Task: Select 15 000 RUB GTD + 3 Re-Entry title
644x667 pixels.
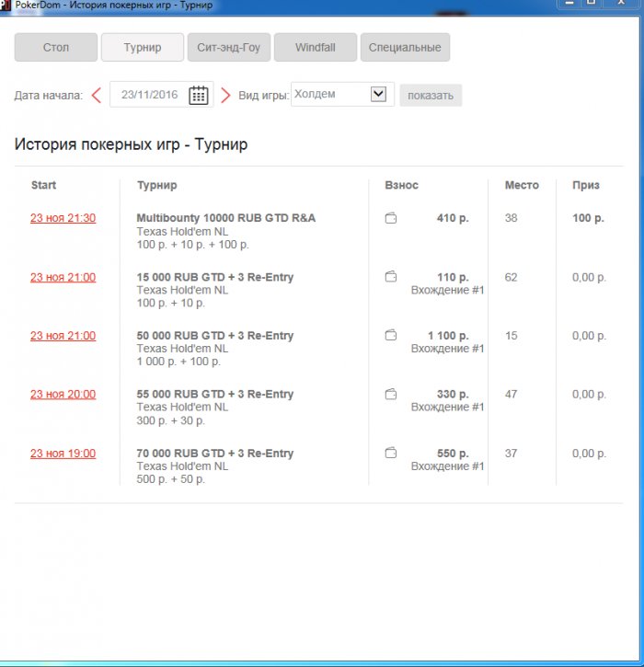Action: tap(214, 277)
